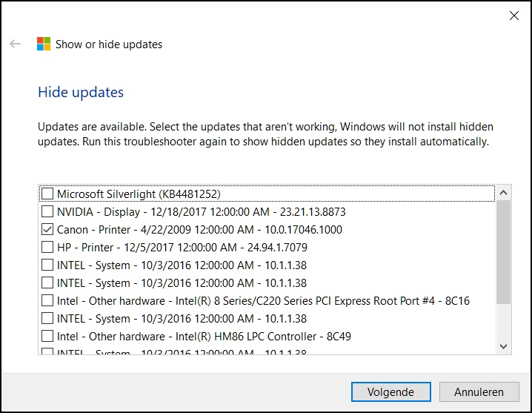Click the update list's scrollbar thumb
This screenshot has height=413, width=532.
click(504, 251)
